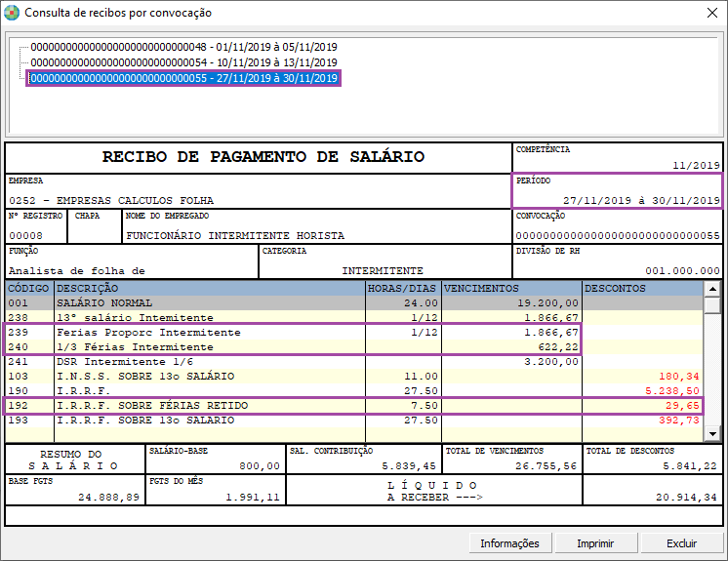Close the Consulta de recibos window
This screenshot has height=561, width=728.
pyautogui.click(x=712, y=13)
